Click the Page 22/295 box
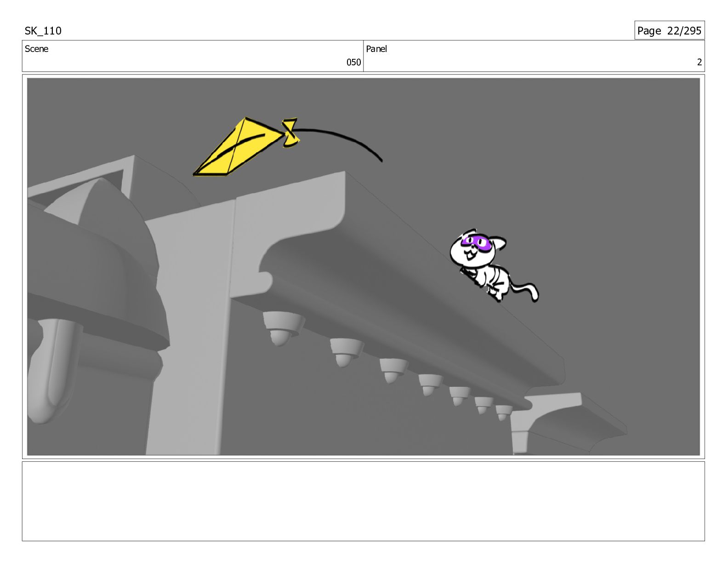Image resolution: width=728 pixels, height=563 pixels. coord(669,30)
